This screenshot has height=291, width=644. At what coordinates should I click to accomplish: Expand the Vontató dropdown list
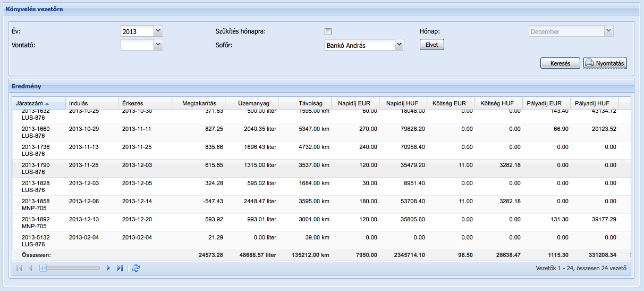pos(158,45)
